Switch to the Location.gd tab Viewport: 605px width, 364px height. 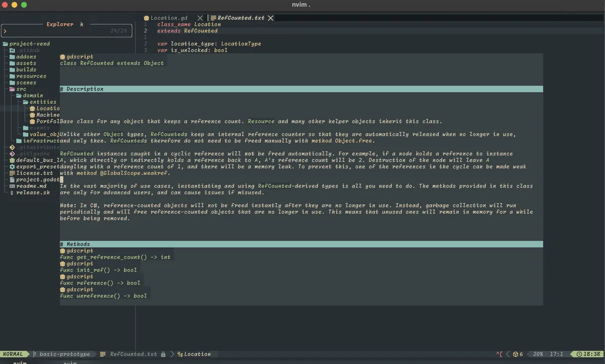tap(170, 17)
